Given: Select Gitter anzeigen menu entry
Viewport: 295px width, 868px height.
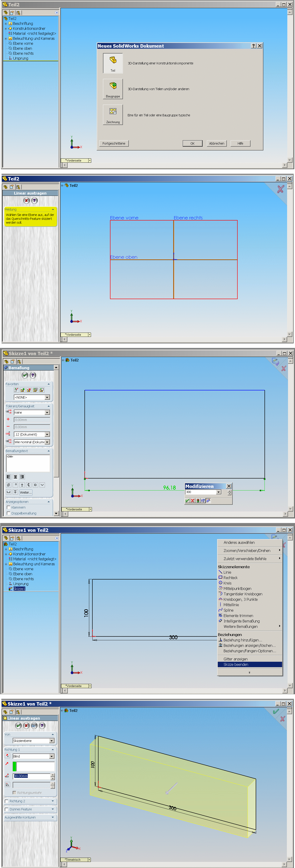Looking at the screenshot, I should point(235,659).
